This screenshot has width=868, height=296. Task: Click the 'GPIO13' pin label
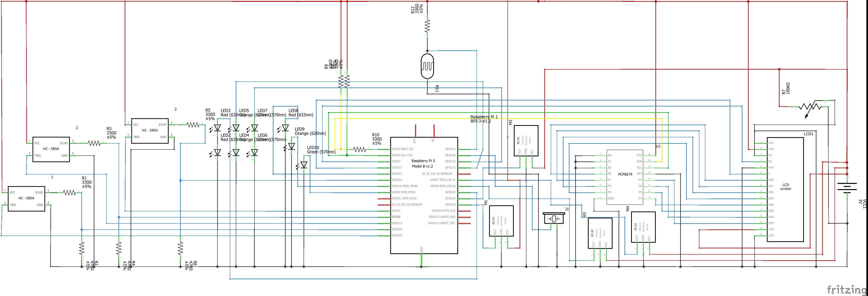pos(397,223)
